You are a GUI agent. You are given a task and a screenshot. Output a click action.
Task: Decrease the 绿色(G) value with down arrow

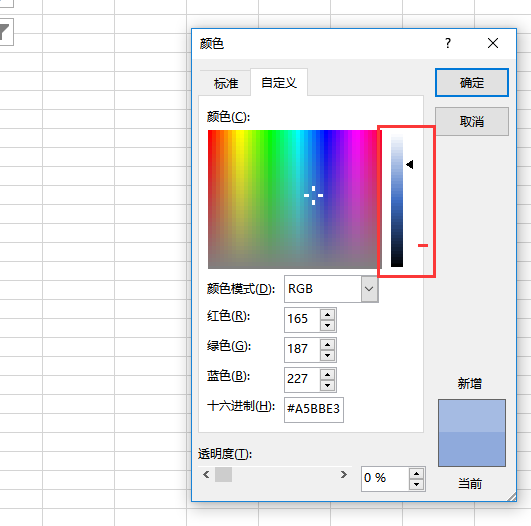[x=327, y=355]
